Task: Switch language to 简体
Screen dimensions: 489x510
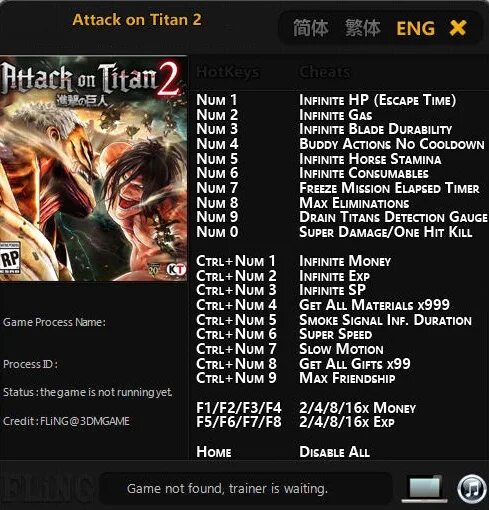Action: coord(311,28)
